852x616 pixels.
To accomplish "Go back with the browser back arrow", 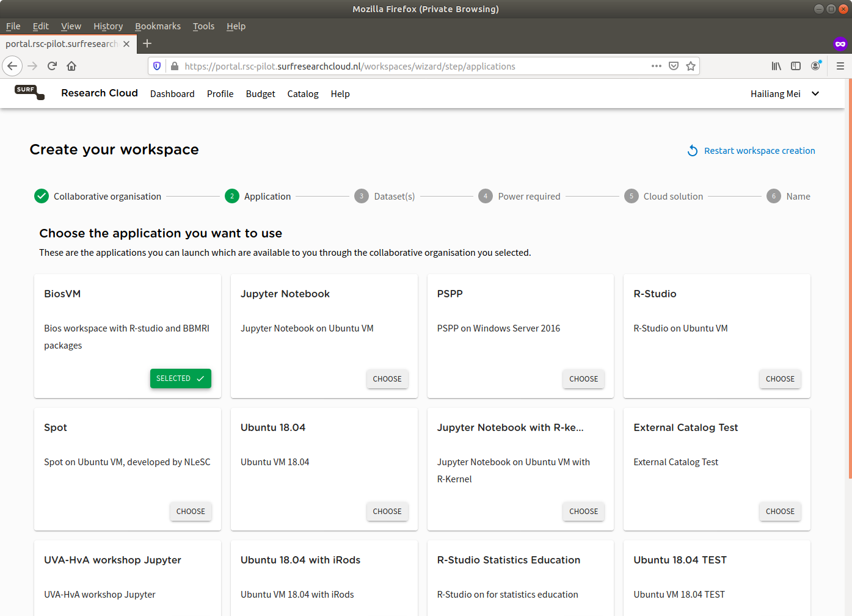I will click(12, 66).
